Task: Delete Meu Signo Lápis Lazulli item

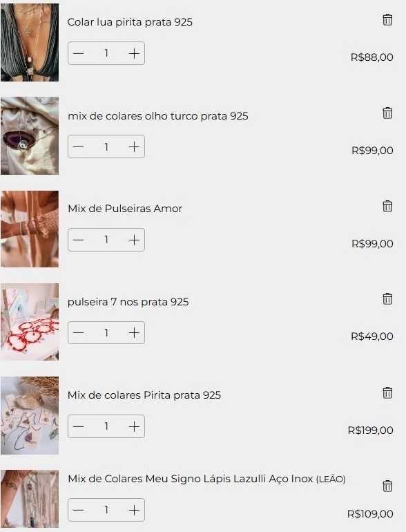Action: pos(387,486)
